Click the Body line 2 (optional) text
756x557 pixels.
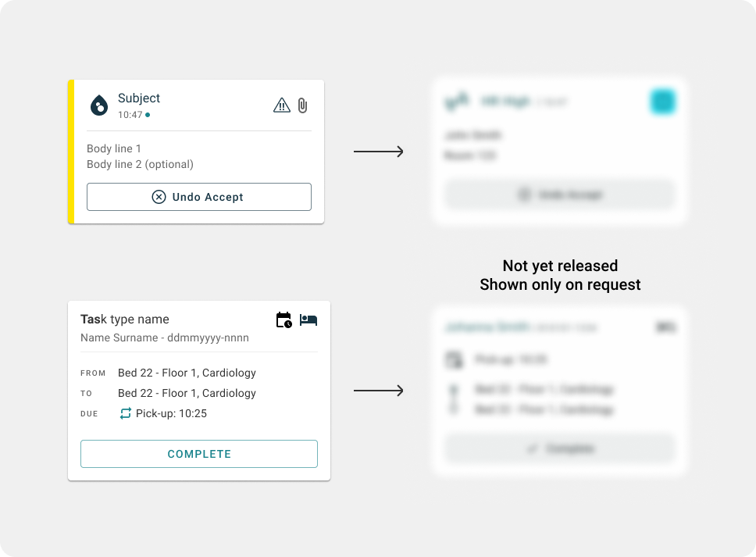pos(141,165)
